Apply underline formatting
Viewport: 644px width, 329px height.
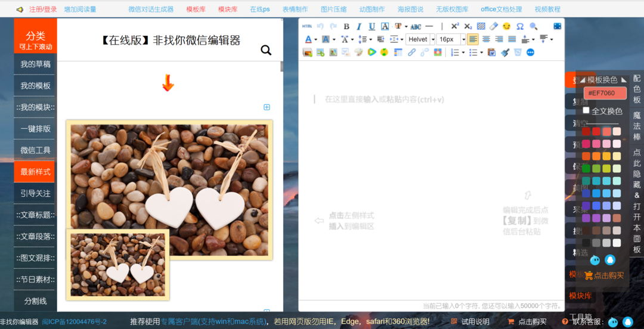371,26
